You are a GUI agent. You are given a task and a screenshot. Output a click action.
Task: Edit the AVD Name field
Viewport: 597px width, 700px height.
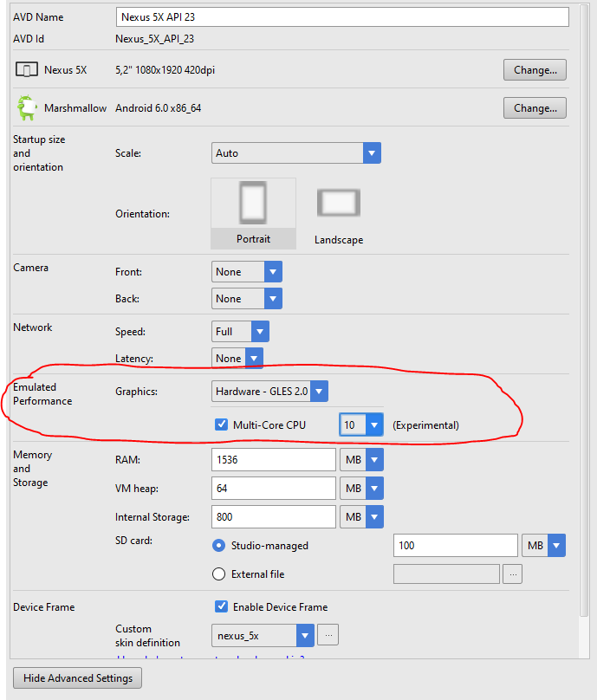(342, 17)
